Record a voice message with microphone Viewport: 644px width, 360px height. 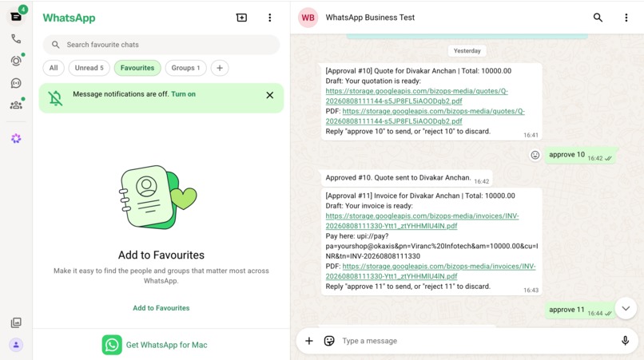click(625, 341)
